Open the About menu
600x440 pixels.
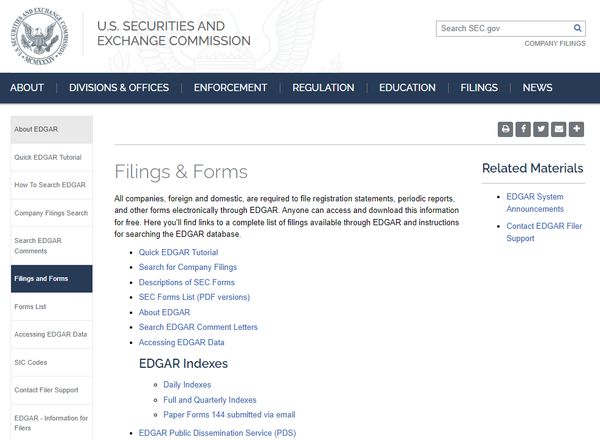[27, 88]
